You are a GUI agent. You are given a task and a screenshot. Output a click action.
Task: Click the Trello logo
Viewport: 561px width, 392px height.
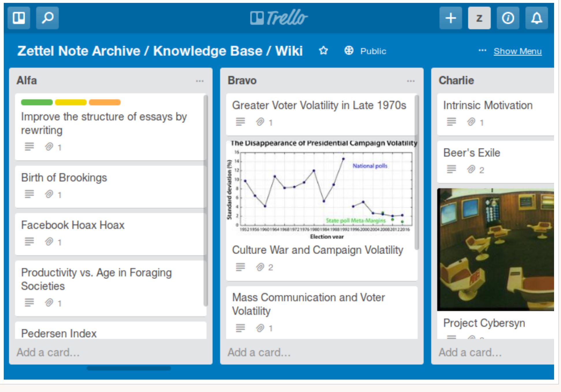point(279,18)
